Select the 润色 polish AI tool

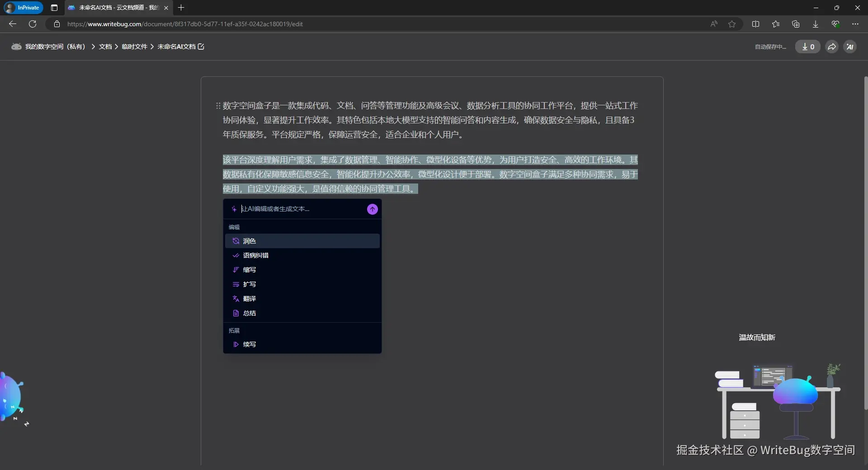click(x=249, y=241)
